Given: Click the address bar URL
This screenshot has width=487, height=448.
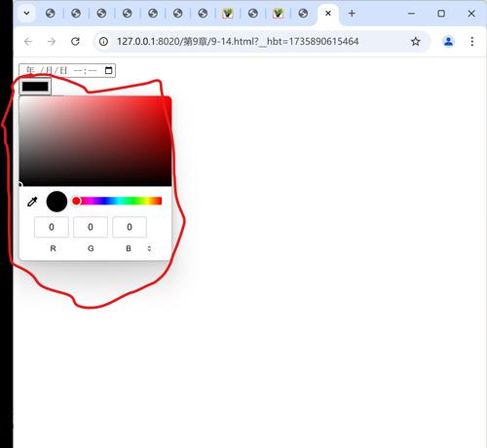Looking at the screenshot, I should (x=238, y=42).
